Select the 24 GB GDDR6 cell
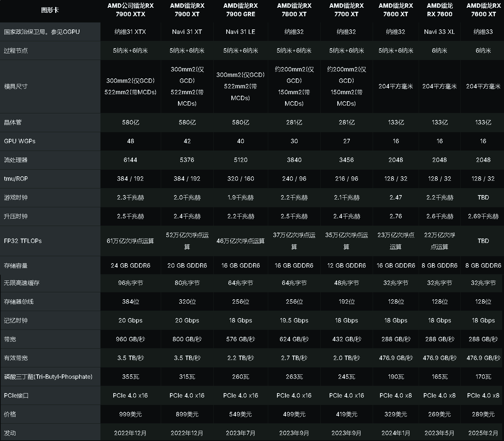Screen dimensions: 504x441 pos(131,265)
